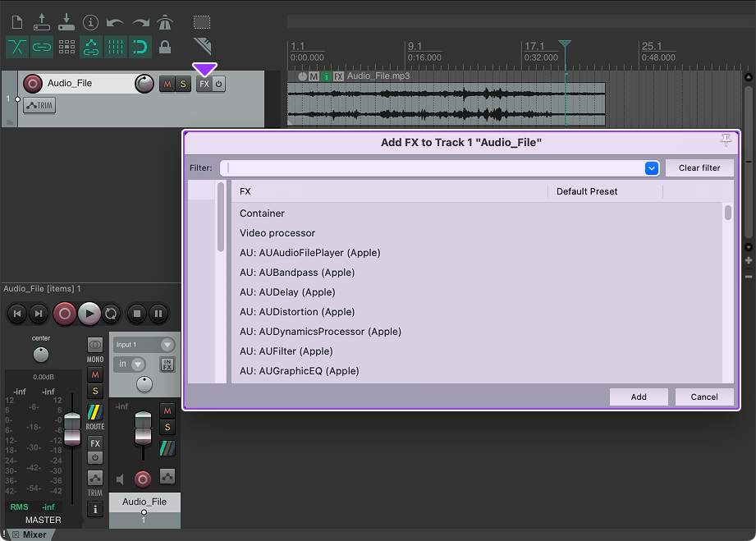Click the transport Stop button
The image size is (756, 541).
coord(137,314)
